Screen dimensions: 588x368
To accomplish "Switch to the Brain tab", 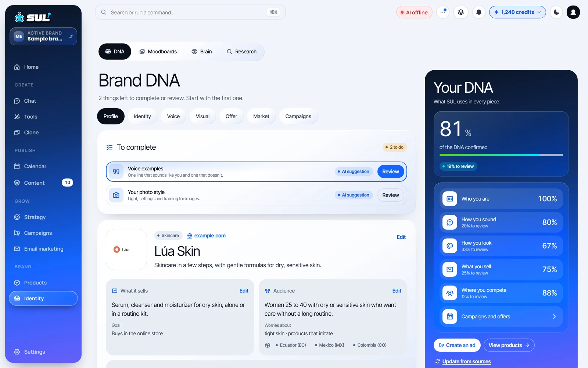I will click(x=202, y=52).
